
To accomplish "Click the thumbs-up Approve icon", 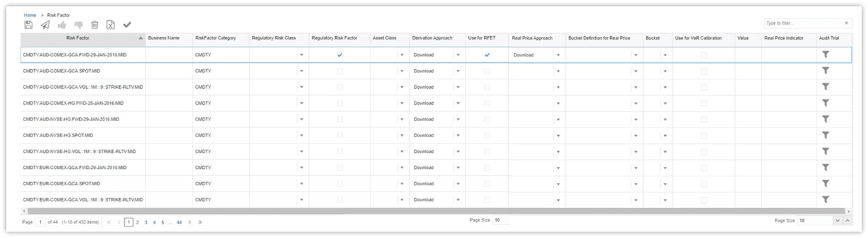I will pyautogui.click(x=62, y=25).
